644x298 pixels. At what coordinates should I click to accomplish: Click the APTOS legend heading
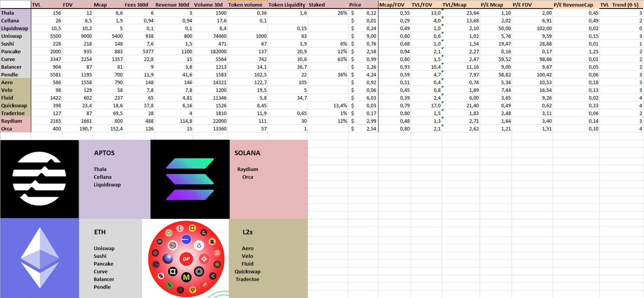click(x=104, y=152)
